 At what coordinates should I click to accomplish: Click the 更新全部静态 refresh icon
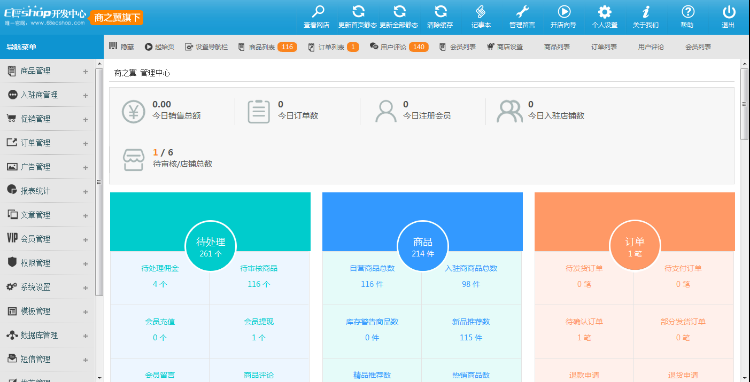click(399, 11)
